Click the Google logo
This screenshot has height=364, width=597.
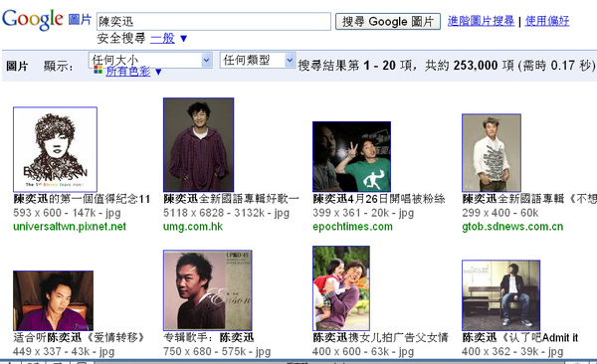click(x=33, y=19)
